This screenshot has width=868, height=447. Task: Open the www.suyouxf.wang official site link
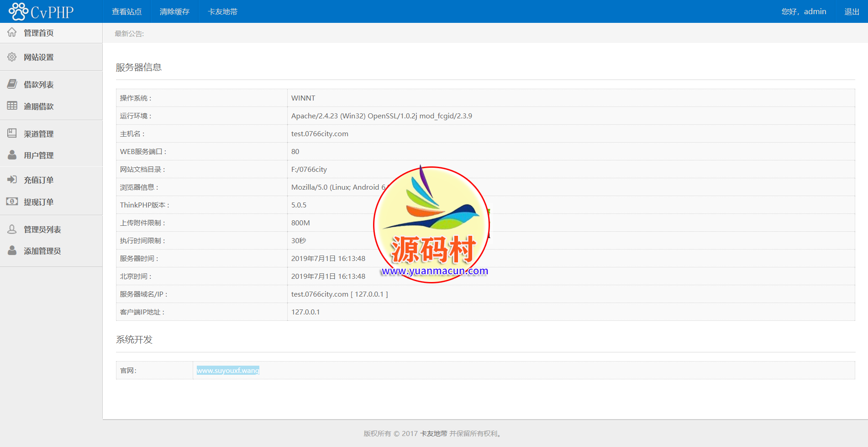[x=228, y=371]
